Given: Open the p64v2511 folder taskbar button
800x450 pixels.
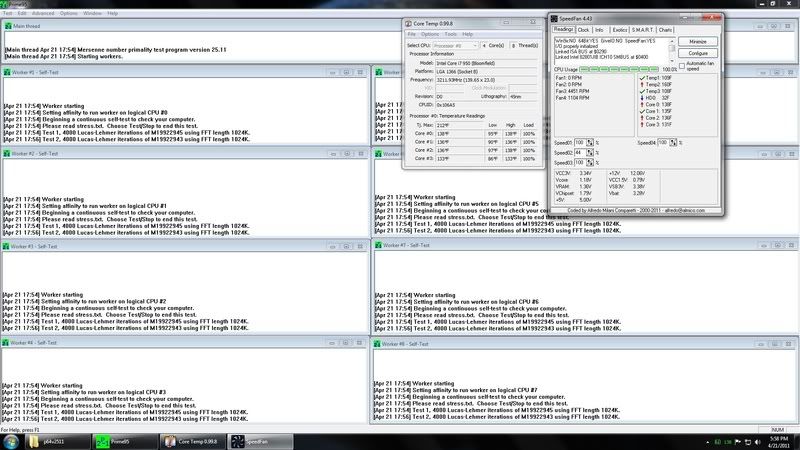Looking at the screenshot, I should coord(57,442).
